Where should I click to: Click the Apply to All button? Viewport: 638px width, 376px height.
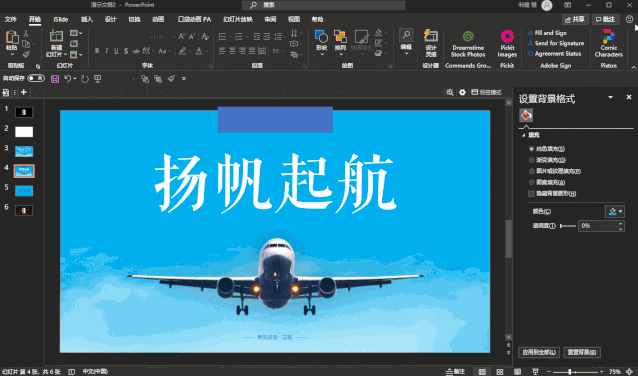[x=539, y=352]
